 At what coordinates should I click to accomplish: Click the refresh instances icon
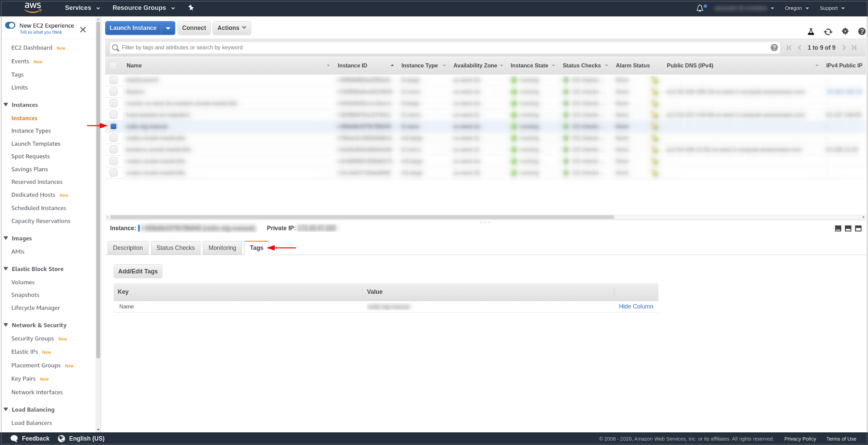pos(828,32)
